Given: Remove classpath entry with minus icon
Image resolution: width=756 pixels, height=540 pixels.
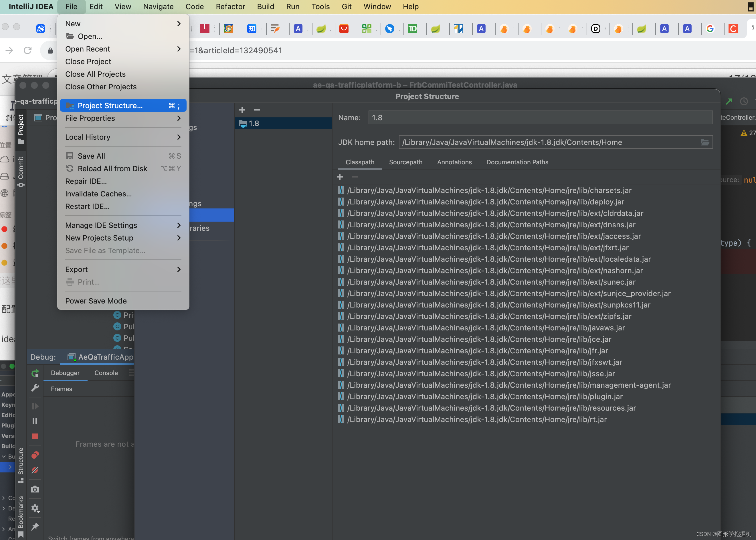Looking at the screenshot, I should click(355, 177).
